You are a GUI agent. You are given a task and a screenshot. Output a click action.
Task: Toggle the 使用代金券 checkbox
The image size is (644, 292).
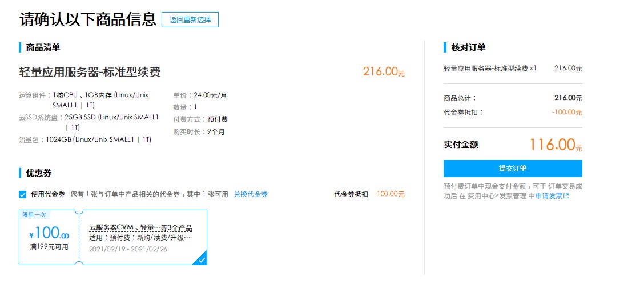[23, 194]
